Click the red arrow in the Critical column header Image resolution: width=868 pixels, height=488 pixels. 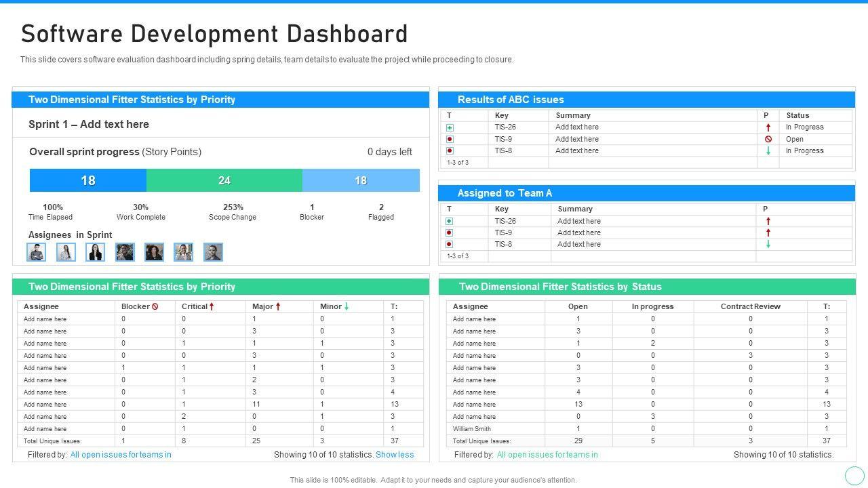212,306
